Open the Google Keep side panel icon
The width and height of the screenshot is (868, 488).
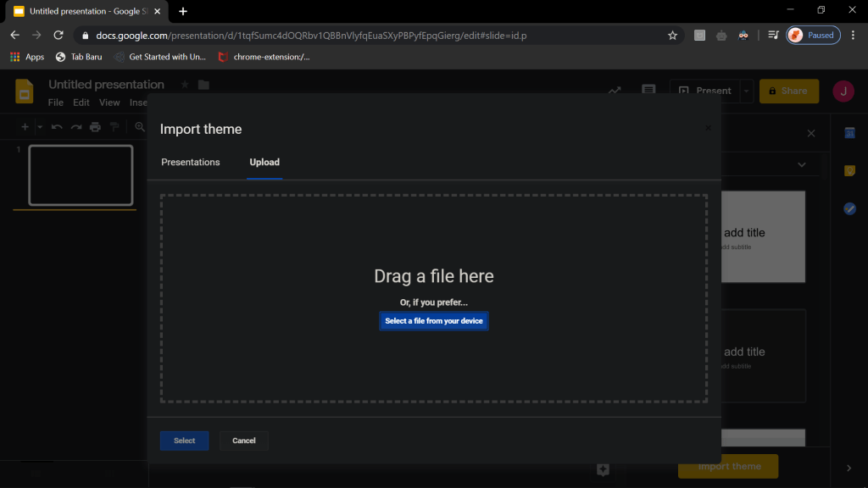[849, 170]
